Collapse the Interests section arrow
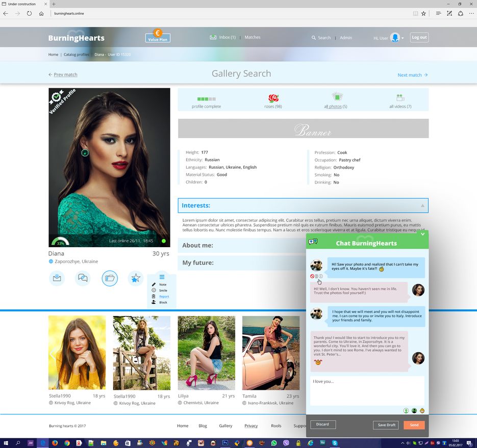This screenshot has height=448, width=477. coord(422,206)
